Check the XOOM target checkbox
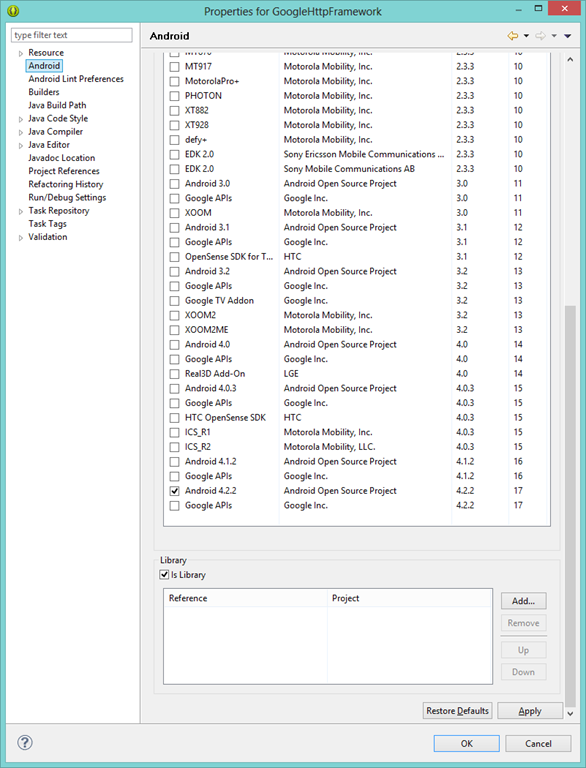 tap(174, 213)
